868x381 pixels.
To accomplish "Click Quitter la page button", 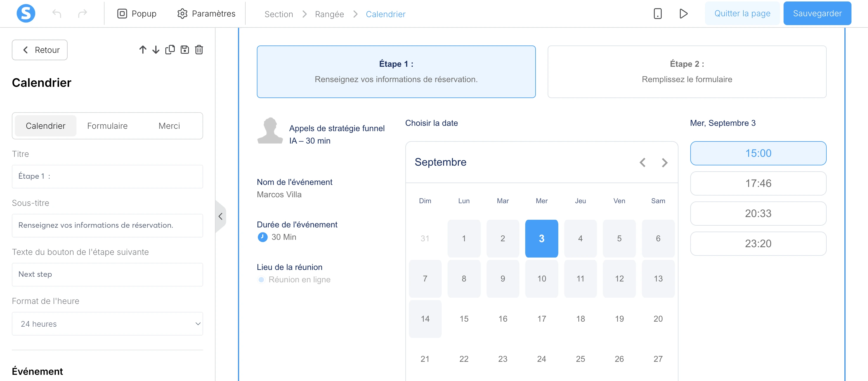I will point(742,14).
